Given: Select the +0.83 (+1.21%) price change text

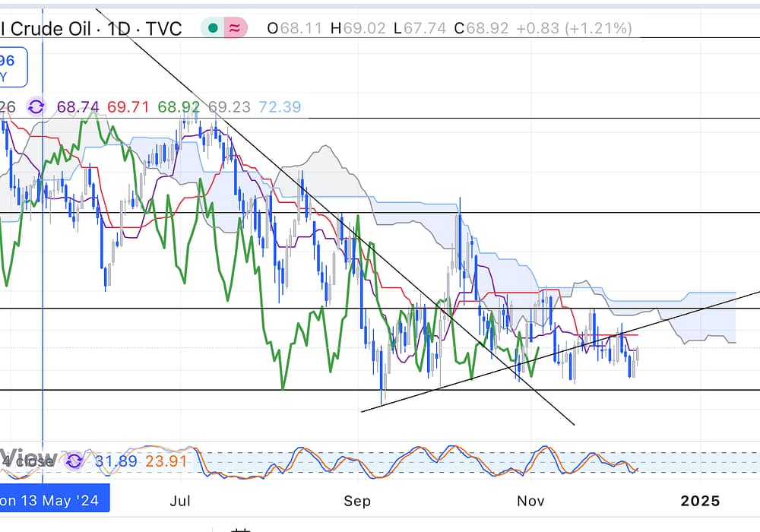Looking at the screenshot, I should click(573, 29).
